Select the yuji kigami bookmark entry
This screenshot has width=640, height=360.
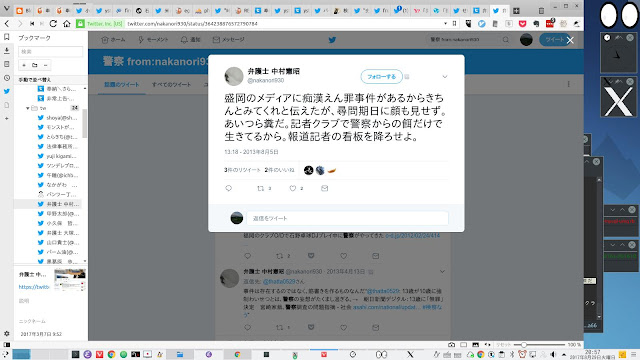pos(57,156)
